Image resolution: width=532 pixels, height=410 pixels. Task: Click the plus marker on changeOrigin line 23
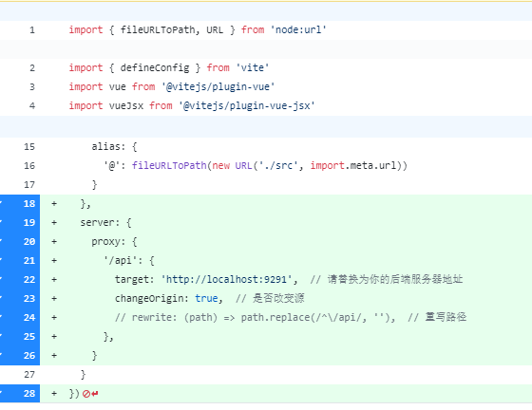click(x=54, y=299)
